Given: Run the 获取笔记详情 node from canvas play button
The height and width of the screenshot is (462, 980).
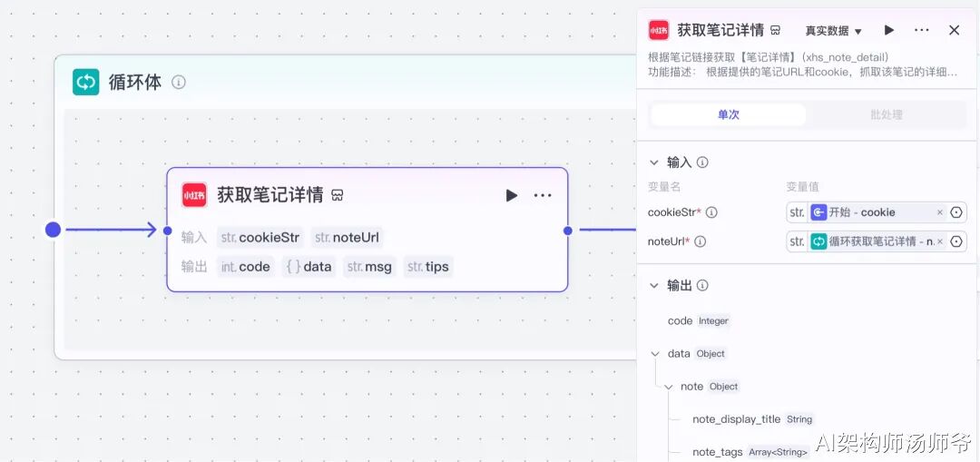Looking at the screenshot, I should [511, 196].
